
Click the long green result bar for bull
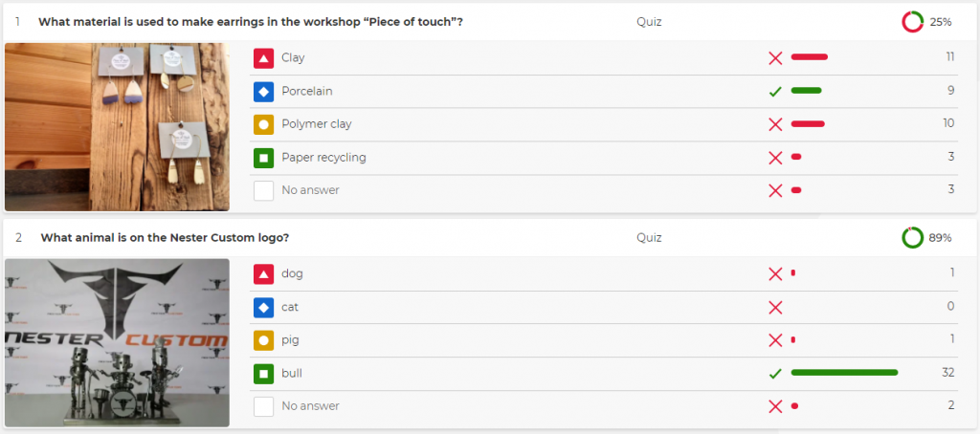click(844, 373)
